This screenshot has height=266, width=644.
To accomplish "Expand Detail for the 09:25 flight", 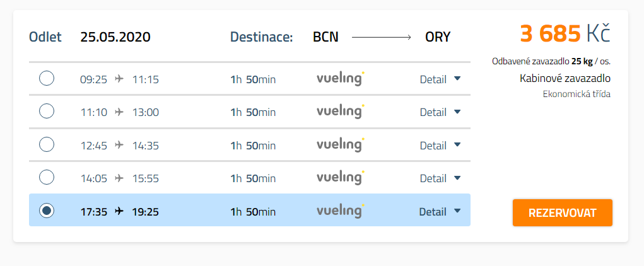I will tap(440, 79).
